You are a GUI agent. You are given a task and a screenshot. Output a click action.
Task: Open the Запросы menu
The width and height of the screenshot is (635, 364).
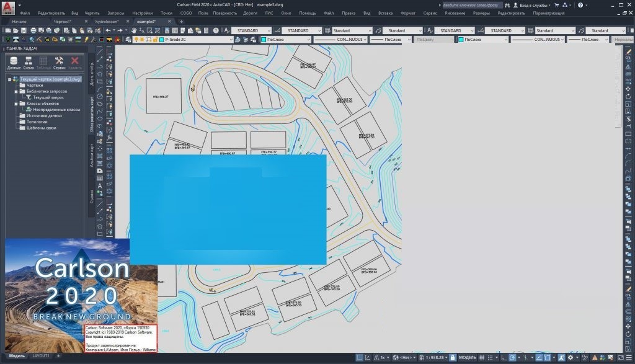(115, 13)
